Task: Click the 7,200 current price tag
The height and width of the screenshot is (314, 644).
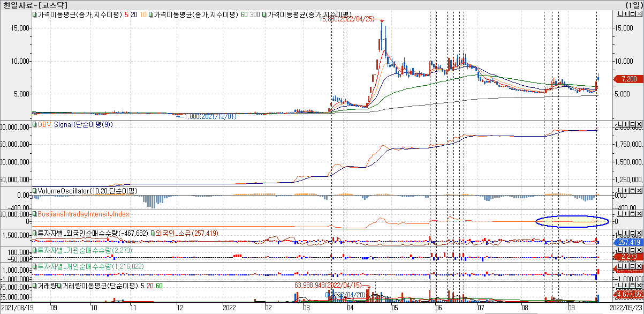Action: point(628,79)
